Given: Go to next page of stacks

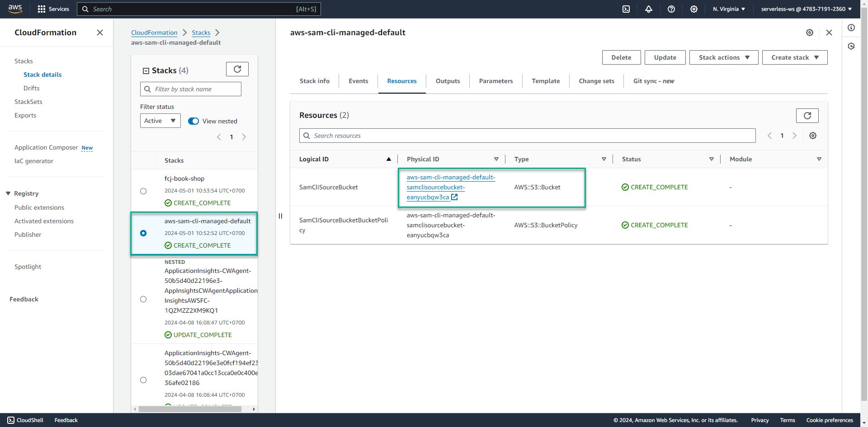Looking at the screenshot, I should click(x=244, y=137).
